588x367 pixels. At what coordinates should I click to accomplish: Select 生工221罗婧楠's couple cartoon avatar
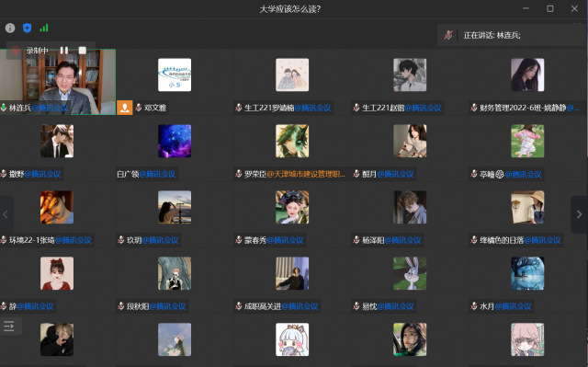(292, 75)
